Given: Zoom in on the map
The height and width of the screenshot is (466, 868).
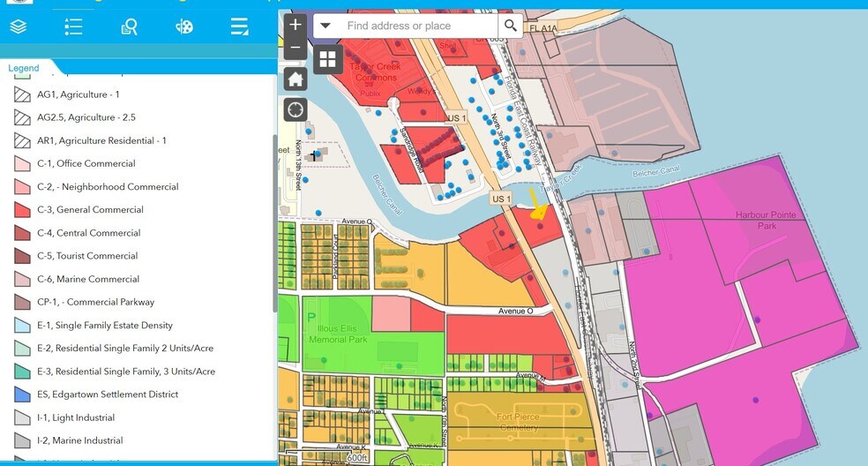Looking at the screenshot, I should point(296,25).
